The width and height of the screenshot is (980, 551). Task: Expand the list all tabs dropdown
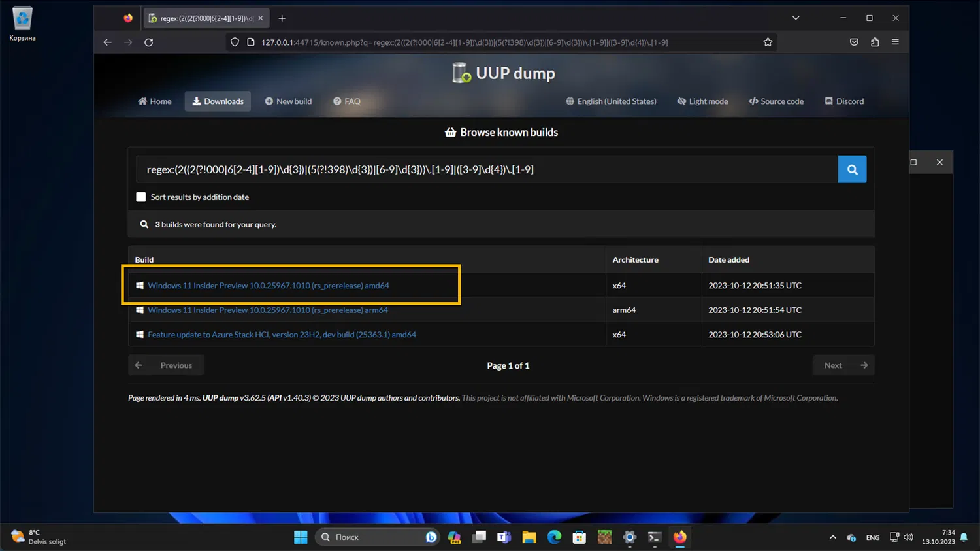[796, 18]
